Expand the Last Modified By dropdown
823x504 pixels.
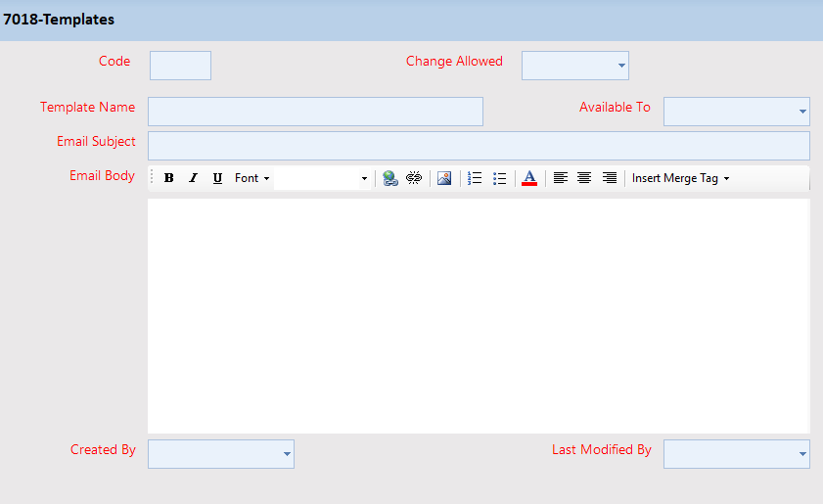tap(736, 454)
